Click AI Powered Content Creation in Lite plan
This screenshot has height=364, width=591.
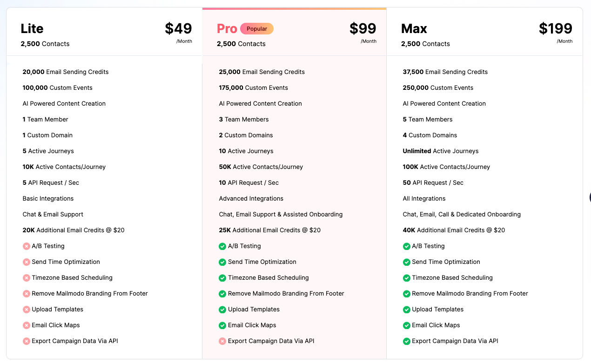[64, 104]
